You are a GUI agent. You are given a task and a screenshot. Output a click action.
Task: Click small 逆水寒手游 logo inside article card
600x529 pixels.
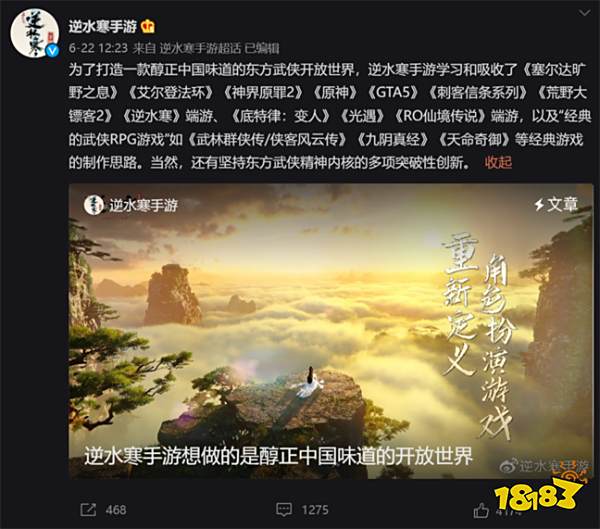tap(94, 205)
